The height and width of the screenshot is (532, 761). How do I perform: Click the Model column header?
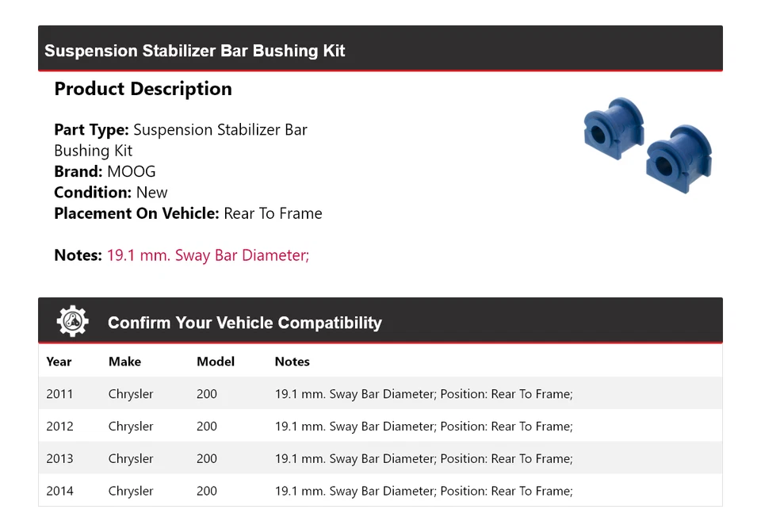pyautogui.click(x=216, y=362)
